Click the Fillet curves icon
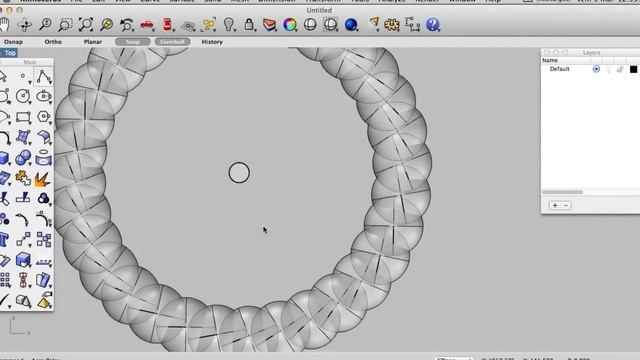Viewport: 640px width, 360px height. [x=4, y=138]
